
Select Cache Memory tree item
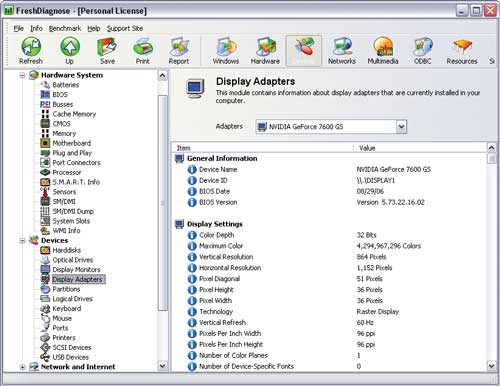(x=74, y=114)
